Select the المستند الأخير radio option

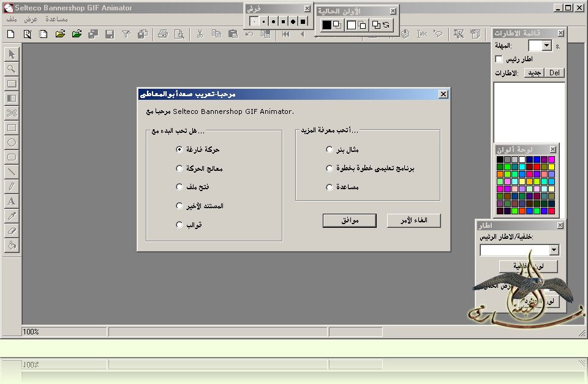pos(179,206)
